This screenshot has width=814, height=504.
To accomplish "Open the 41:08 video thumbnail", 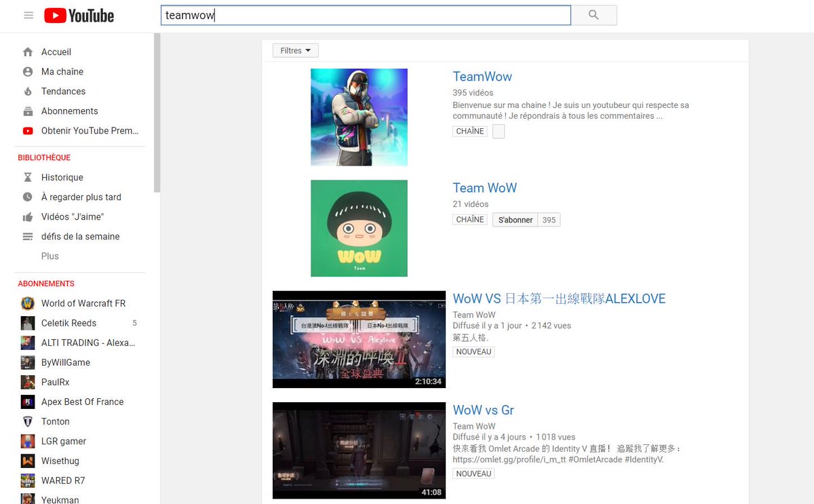I will point(359,450).
